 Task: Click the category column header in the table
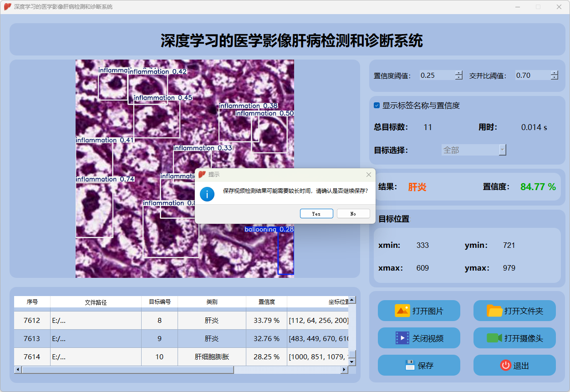pyautogui.click(x=212, y=302)
